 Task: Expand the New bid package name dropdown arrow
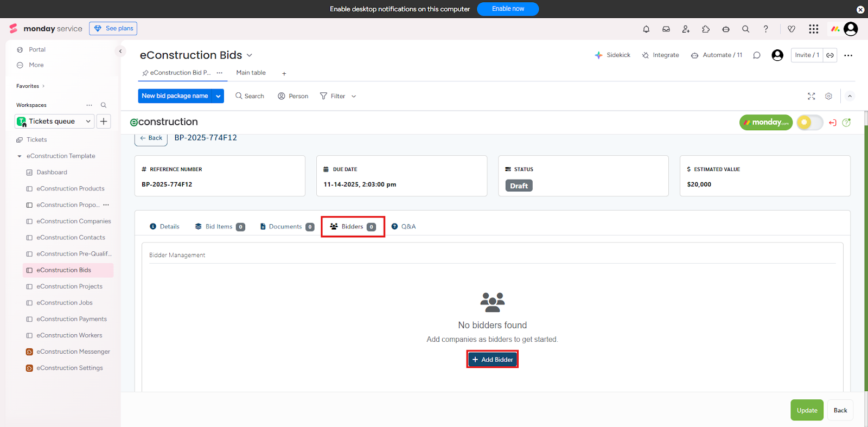click(x=218, y=96)
